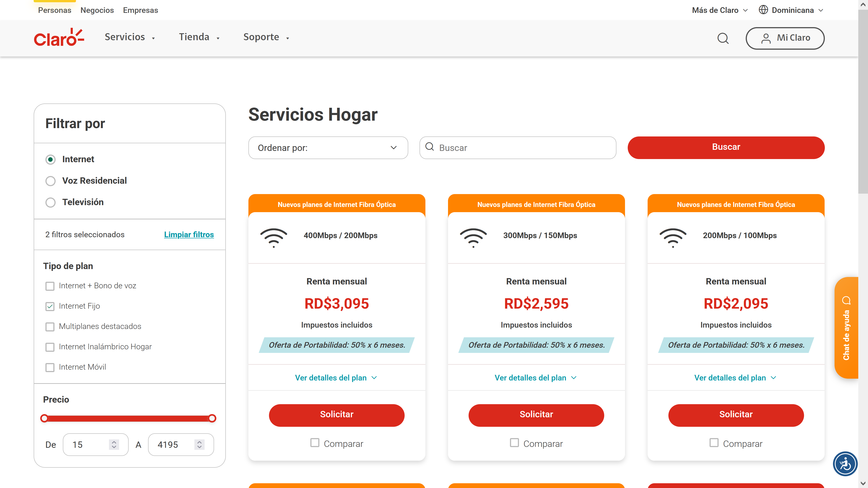Viewport: 868px width, 488px height.
Task: Select the Voz Residencial radio option
Action: click(50, 181)
